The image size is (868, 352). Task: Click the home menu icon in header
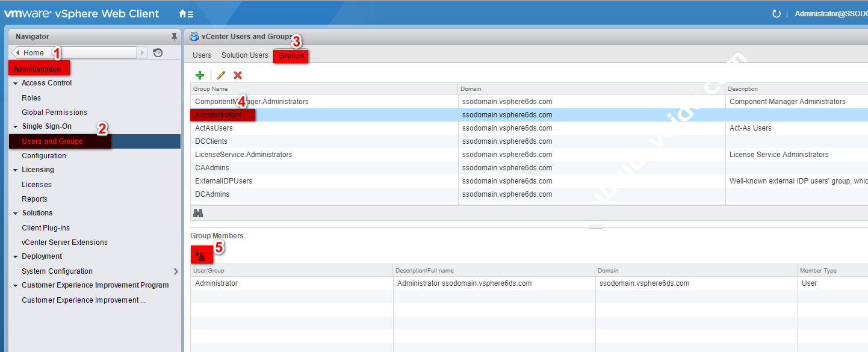(x=186, y=14)
